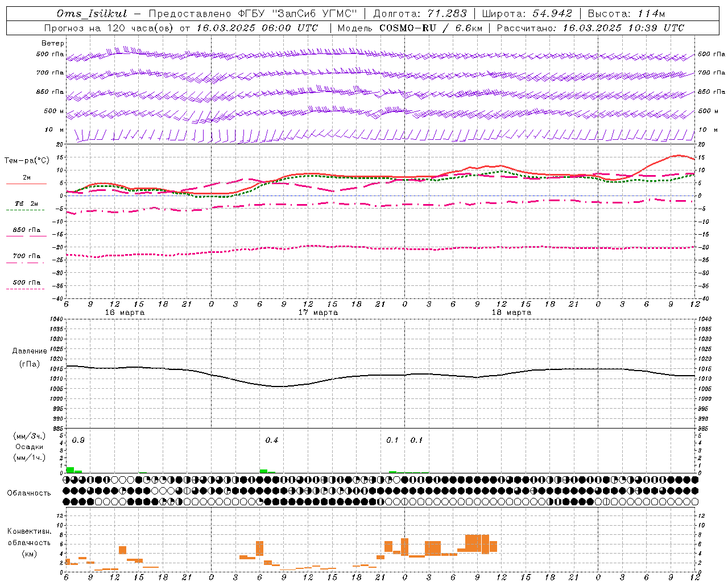Click the 985 value on left pressure axis

click(58, 429)
